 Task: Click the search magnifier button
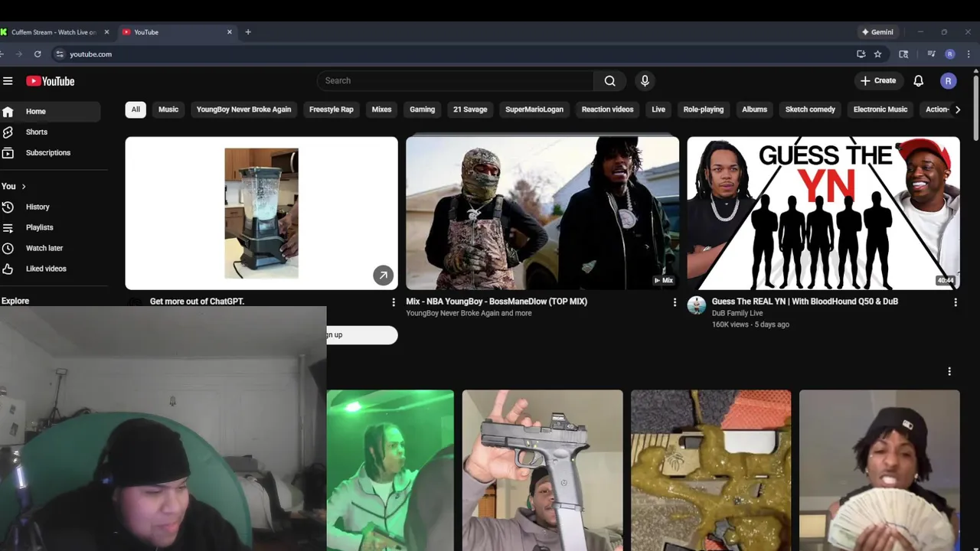click(x=609, y=80)
